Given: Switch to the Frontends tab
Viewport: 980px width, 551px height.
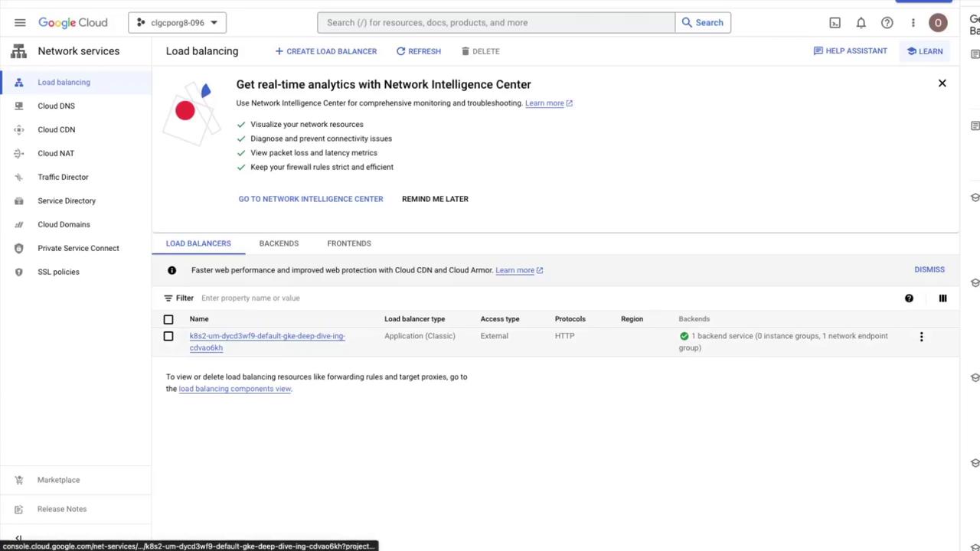Looking at the screenshot, I should pos(349,243).
